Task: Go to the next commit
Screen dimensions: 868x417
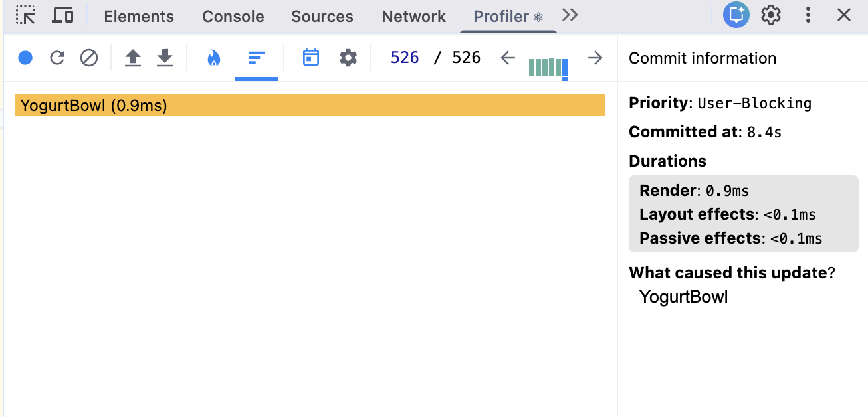Action: pos(596,58)
